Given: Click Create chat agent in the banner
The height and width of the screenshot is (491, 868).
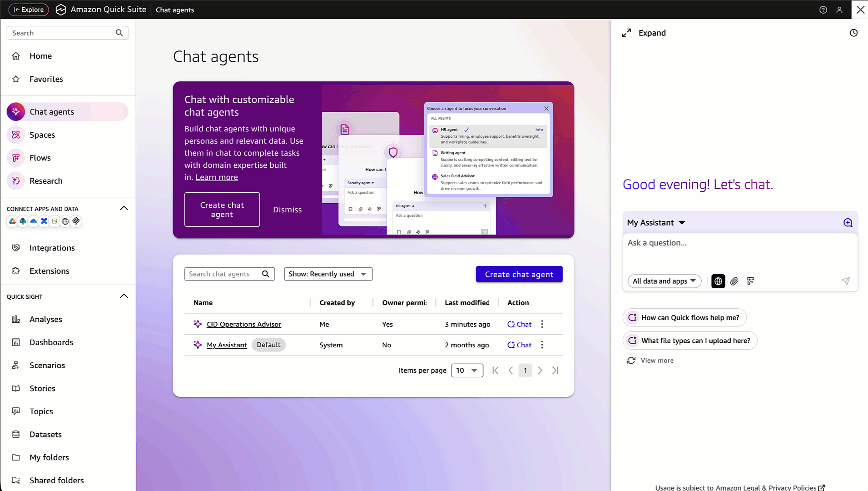Looking at the screenshot, I should point(222,210).
